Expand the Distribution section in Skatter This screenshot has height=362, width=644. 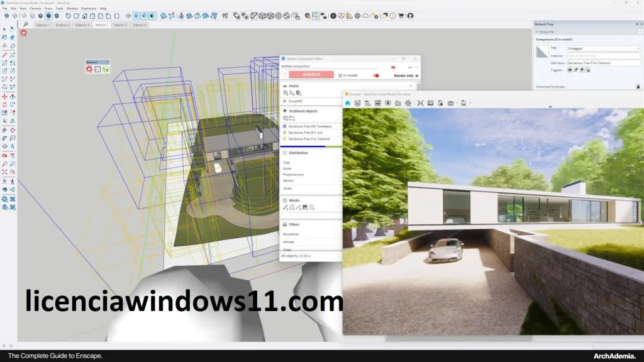click(x=297, y=153)
